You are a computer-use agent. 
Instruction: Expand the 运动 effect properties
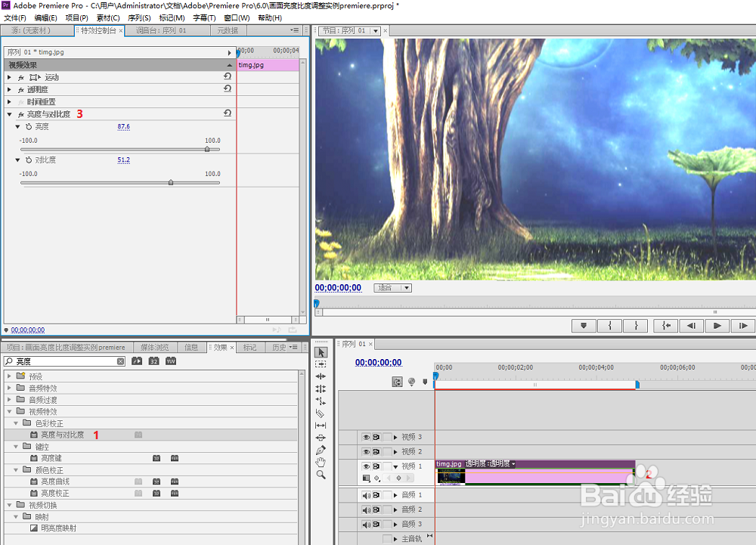pos(9,77)
